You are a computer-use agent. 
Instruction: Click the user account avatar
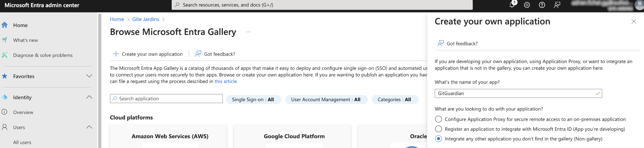coord(639,5)
